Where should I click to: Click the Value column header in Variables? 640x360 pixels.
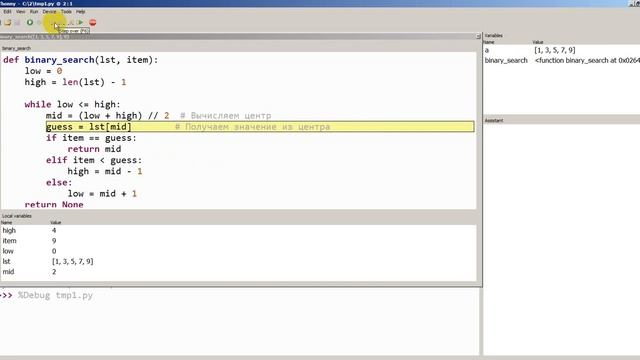click(x=538, y=42)
